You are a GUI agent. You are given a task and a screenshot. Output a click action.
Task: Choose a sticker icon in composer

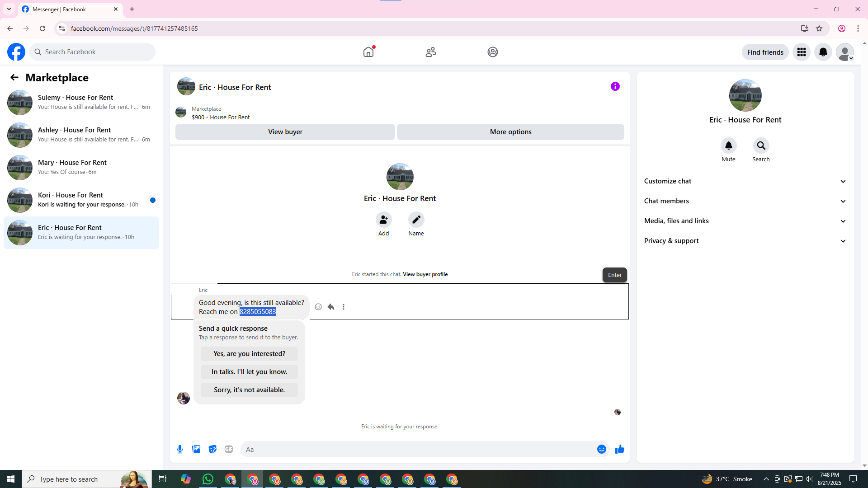(212, 449)
